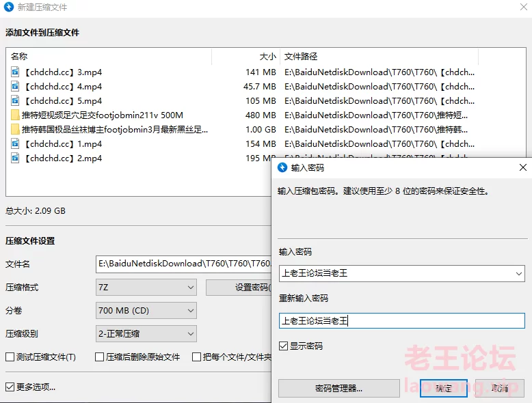Click the mp4 icon for 【chdchd.cc】5.mp4
532x403 pixels.
click(15, 100)
